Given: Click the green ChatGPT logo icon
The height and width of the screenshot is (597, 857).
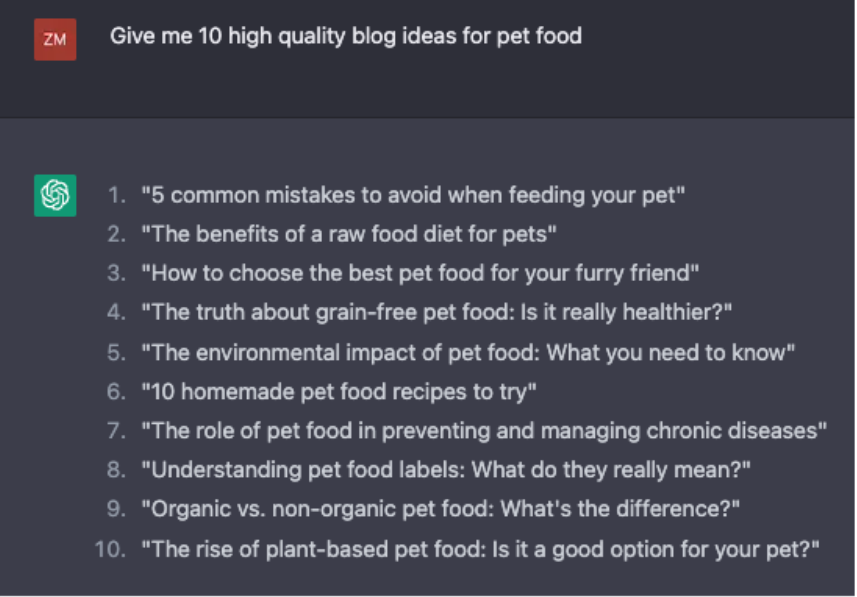Looking at the screenshot, I should coord(55,195).
